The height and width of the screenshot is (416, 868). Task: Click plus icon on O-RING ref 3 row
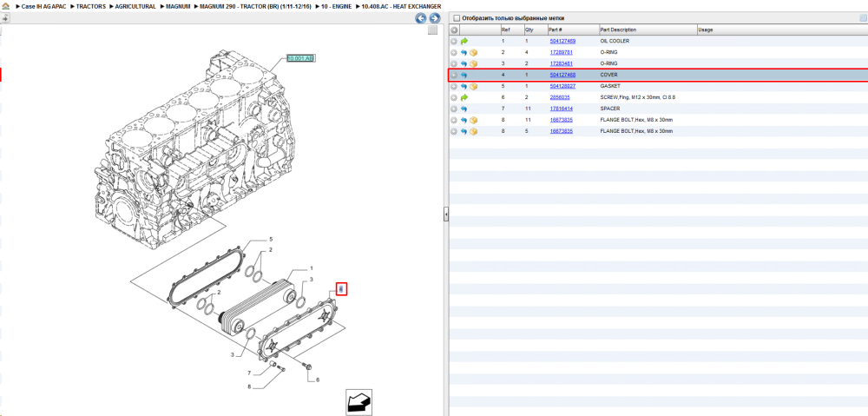454,63
